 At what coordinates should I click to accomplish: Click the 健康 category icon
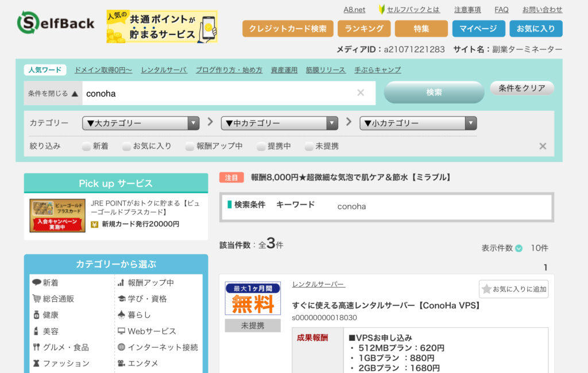pos(36,315)
